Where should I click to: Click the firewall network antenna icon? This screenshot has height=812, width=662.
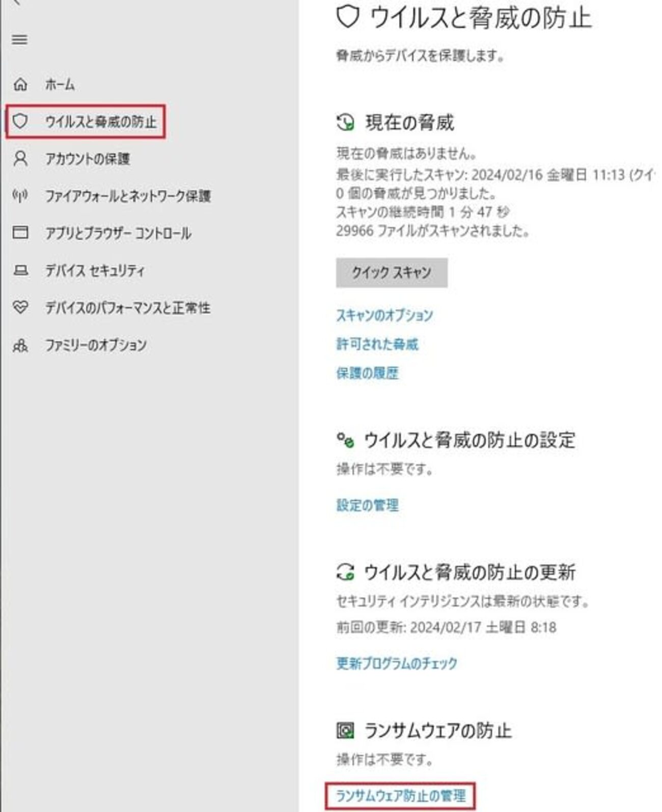[x=20, y=196]
